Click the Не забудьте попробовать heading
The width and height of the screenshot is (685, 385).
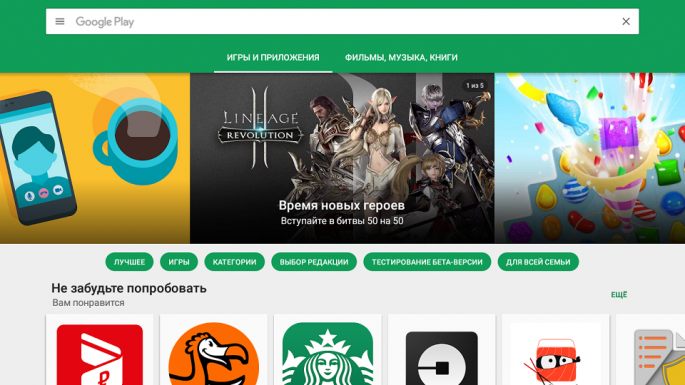coord(129,288)
